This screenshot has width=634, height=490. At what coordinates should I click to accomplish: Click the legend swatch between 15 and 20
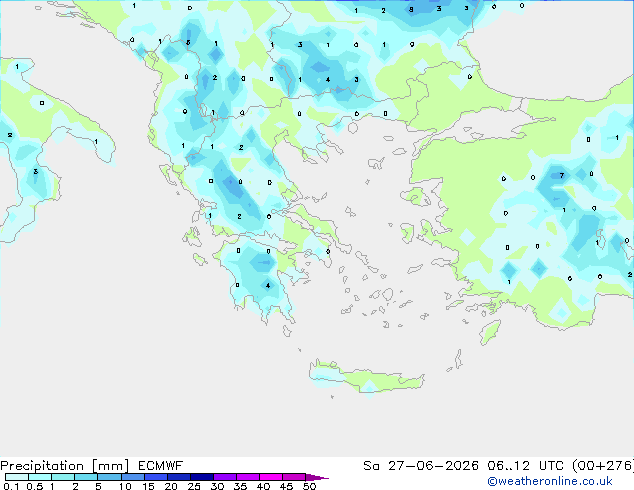click(x=155, y=477)
